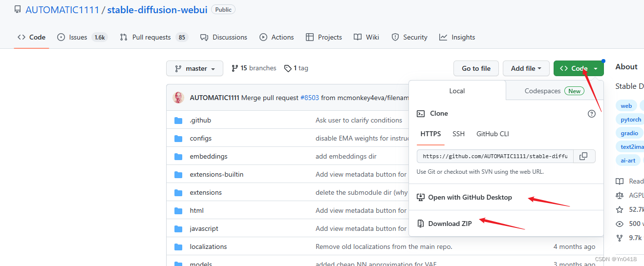Open the javascript folder
The width and height of the screenshot is (644, 266).
click(204, 228)
